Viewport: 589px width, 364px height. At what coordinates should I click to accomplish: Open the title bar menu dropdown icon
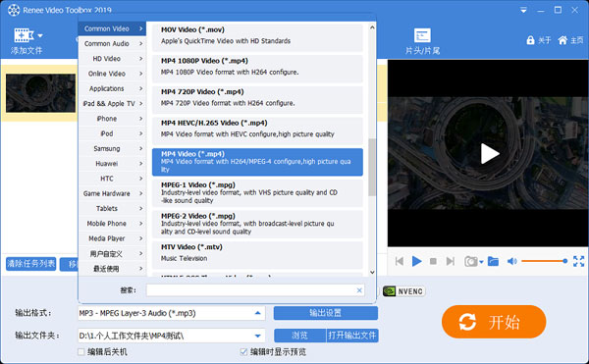click(x=523, y=11)
